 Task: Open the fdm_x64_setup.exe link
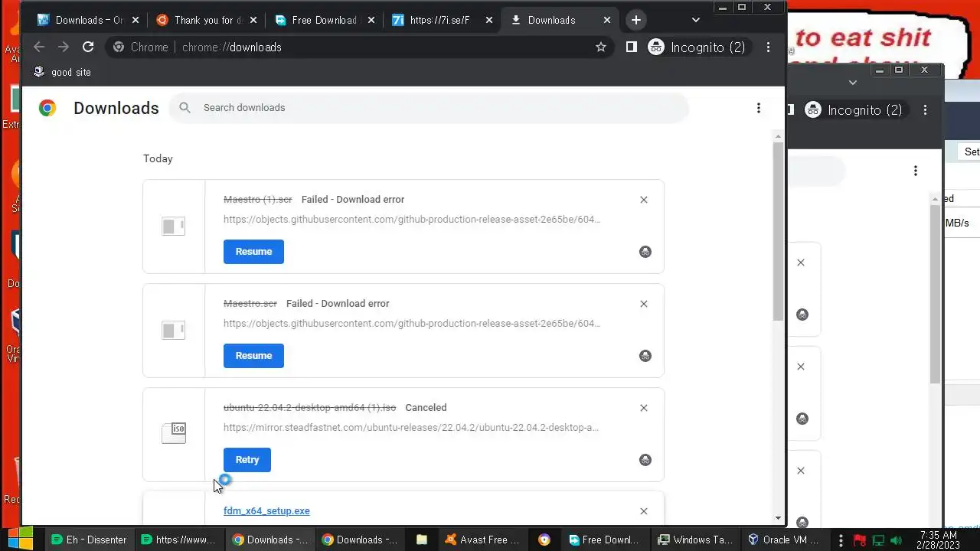point(266,510)
